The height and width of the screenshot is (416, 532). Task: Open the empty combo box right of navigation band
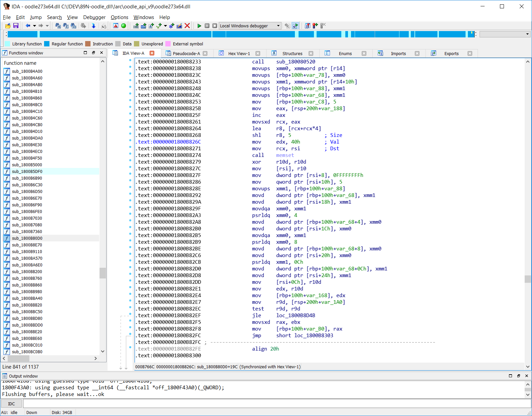505,34
